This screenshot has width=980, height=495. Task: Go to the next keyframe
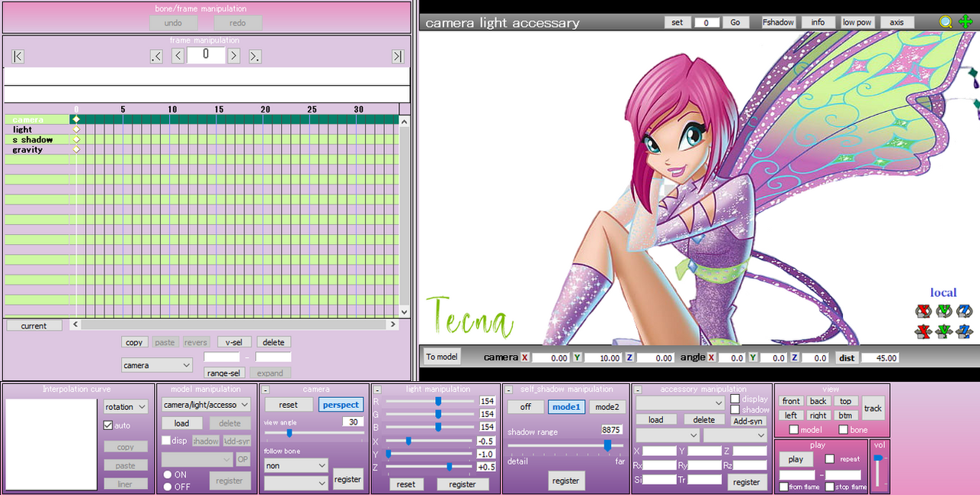pyautogui.click(x=255, y=56)
